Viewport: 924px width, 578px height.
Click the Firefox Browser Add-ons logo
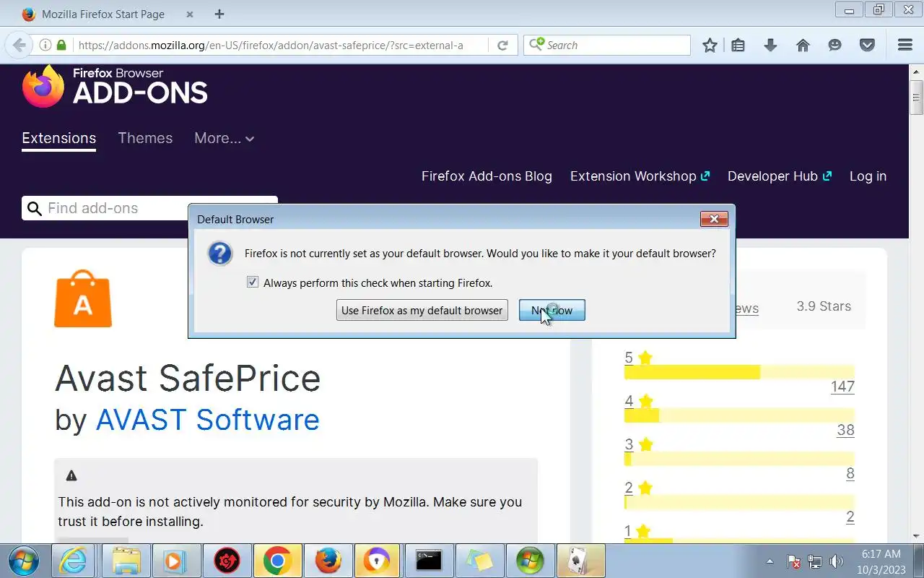115,86
